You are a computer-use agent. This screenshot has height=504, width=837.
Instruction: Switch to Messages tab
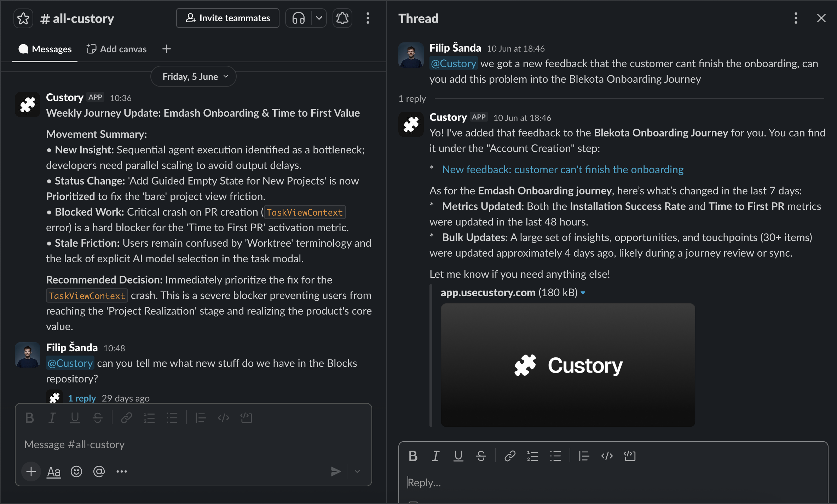coord(45,49)
